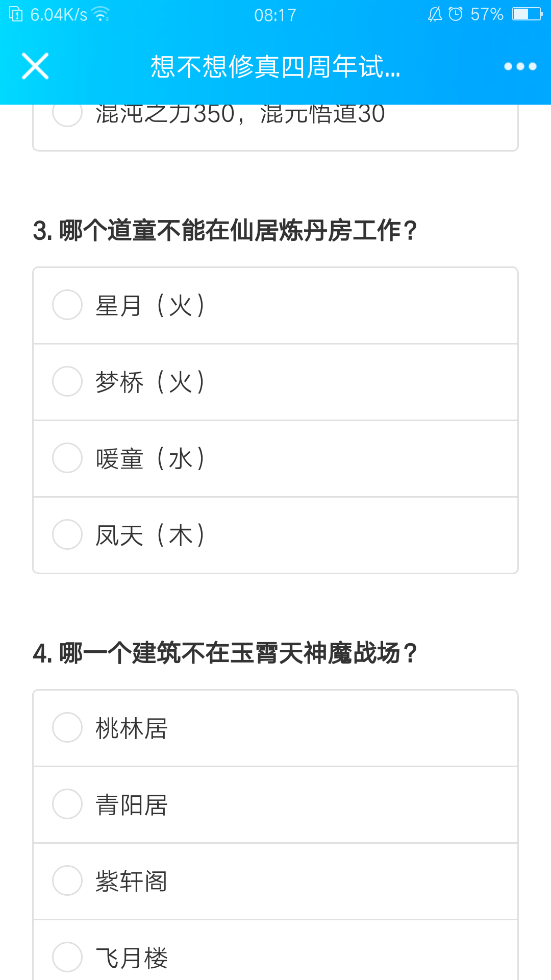
Task: Choose the 青阳居 answer option
Action: tap(275, 804)
